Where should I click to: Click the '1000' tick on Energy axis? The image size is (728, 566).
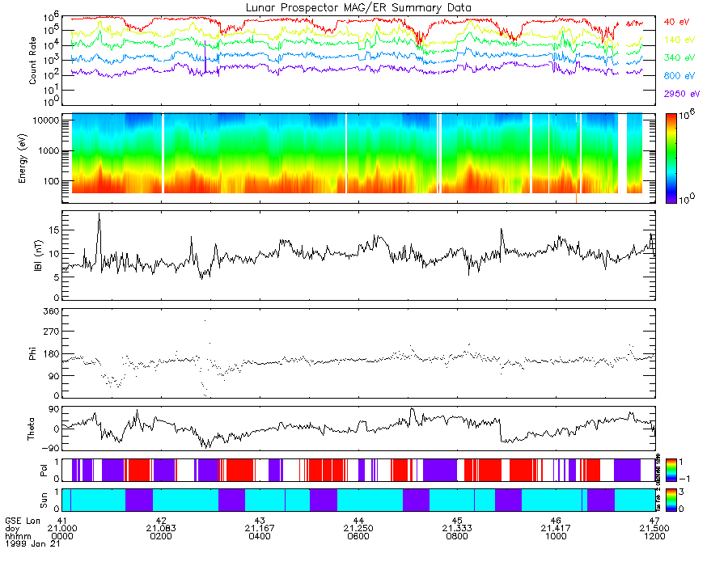pos(49,150)
